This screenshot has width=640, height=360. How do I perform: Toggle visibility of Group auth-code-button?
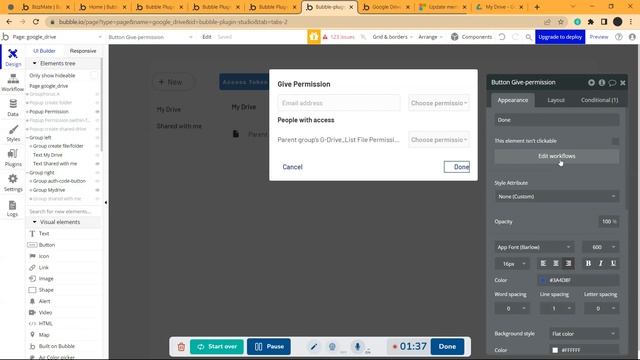click(x=97, y=181)
